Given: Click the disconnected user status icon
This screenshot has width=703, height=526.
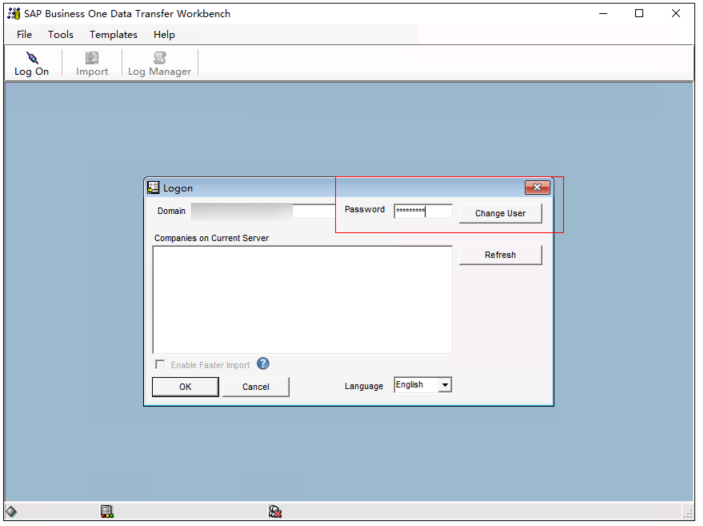Looking at the screenshot, I should coord(275,511).
